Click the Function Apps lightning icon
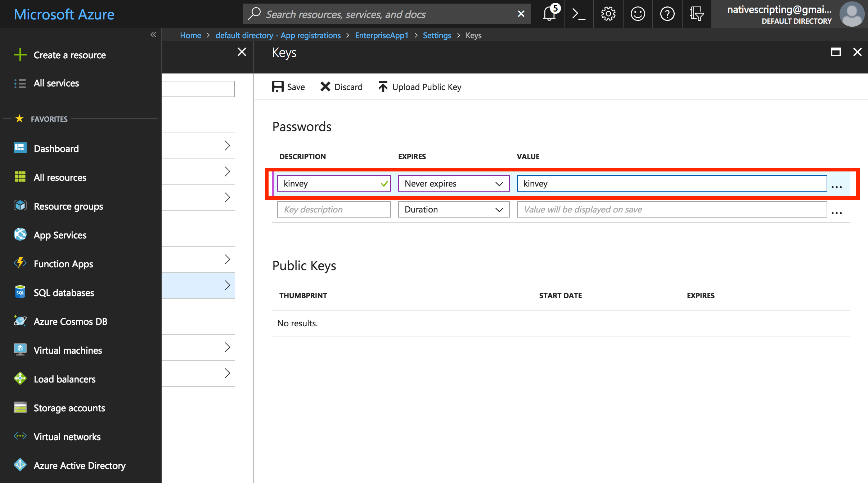This screenshot has width=868, height=483. point(20,263)
